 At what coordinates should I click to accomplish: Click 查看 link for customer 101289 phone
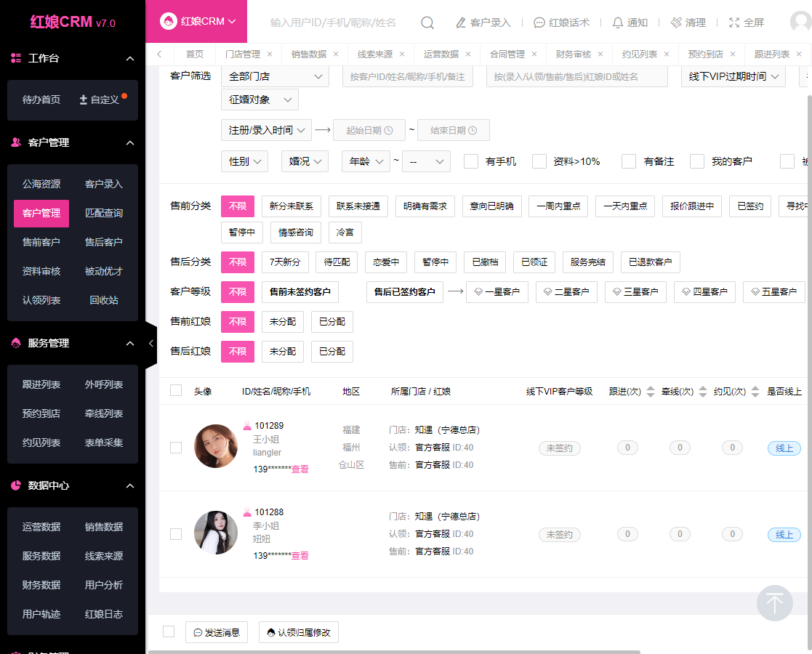click(300, 469)
